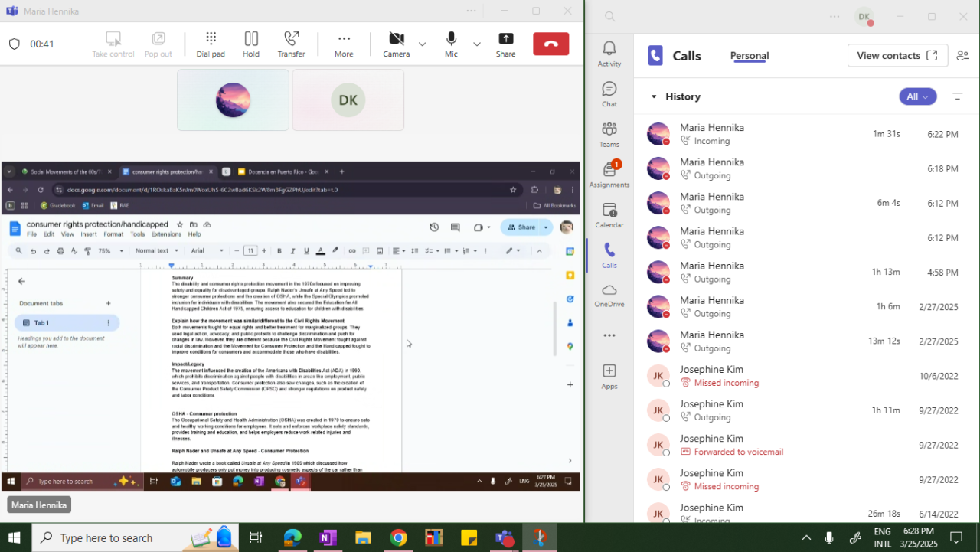Screen dimensions: 980x552
Task: Select Josephine Kim 26m 18s call on 6/14/2022
Action: point(806,513)
